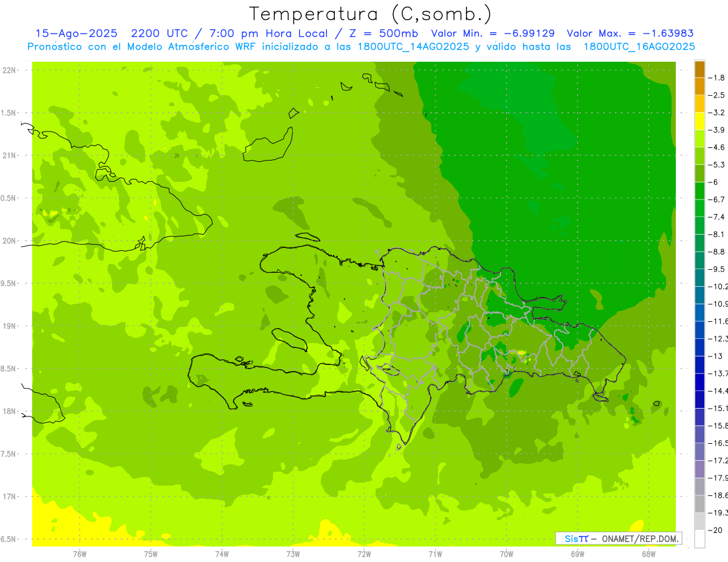
Task: Click the '73W' longitude label
Action: (293, 554)
